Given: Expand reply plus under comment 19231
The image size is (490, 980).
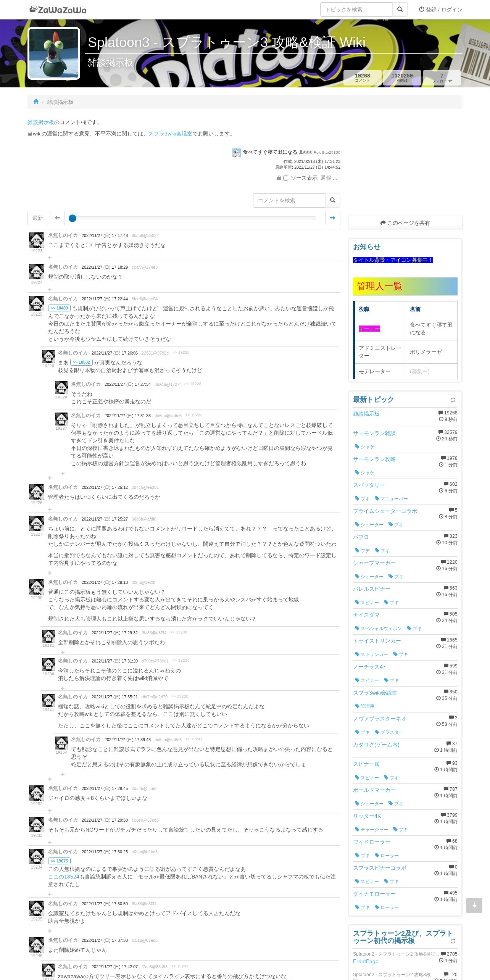Looking at the screenshot, I should [63, 652].
